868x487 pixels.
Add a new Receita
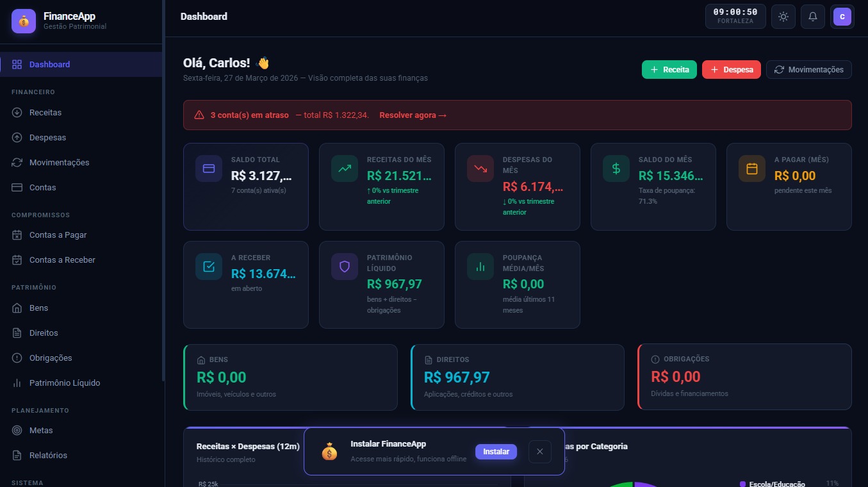coord(669,70)
